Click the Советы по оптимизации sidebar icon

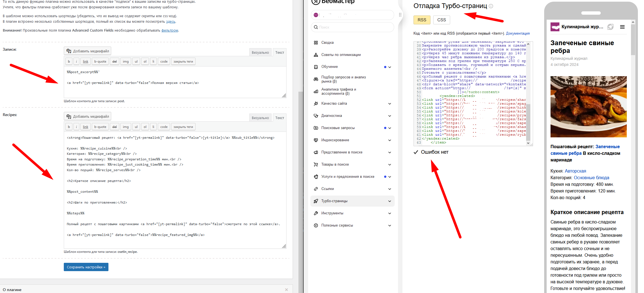point(316,55)
